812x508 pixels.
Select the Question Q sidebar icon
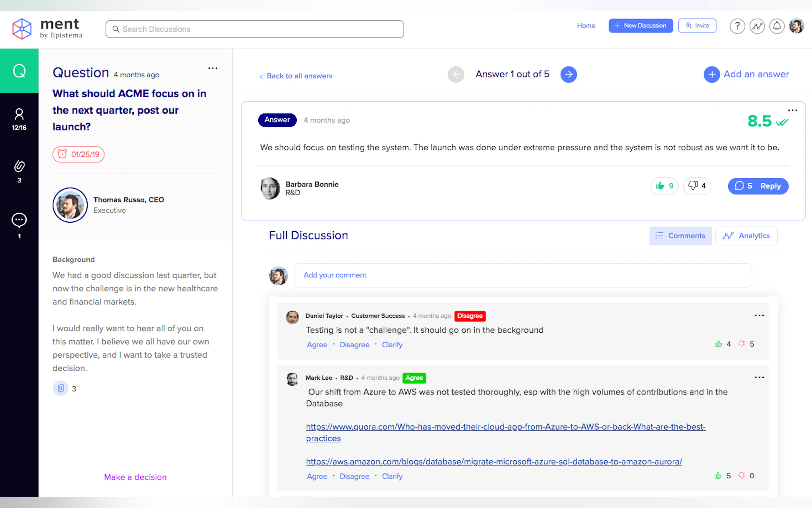(19, 71)
